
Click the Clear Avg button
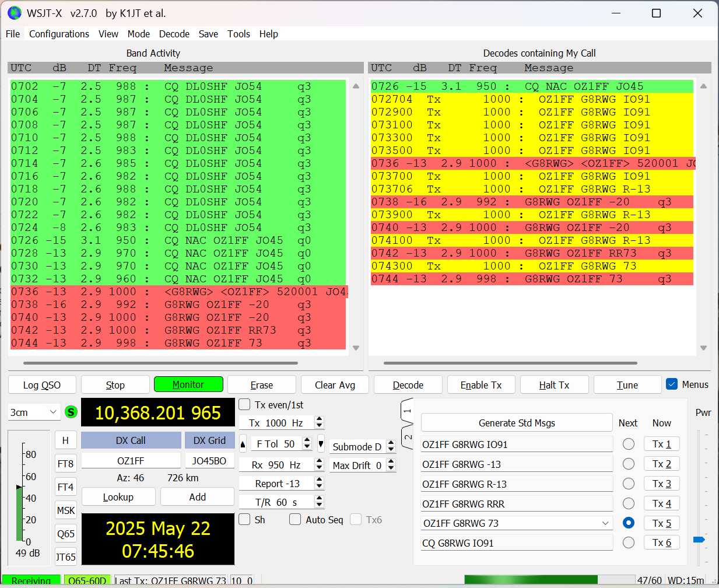coord(335,385)
